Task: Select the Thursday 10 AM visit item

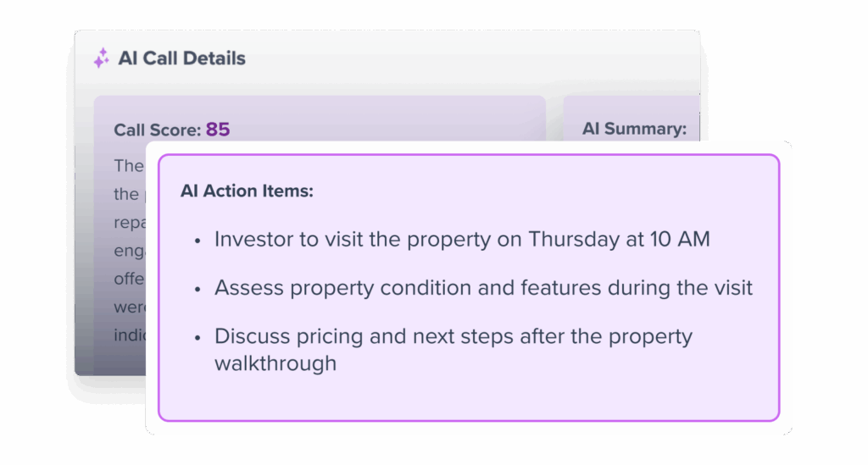Action: (x=462, y=240)
